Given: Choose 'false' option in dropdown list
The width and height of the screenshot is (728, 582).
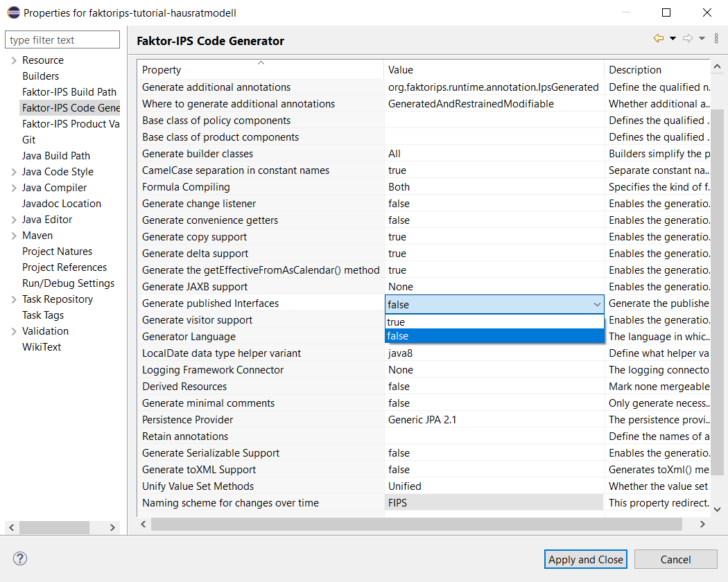Looking at the screenshot, I should pyautogui.click(x=494, y=336).
